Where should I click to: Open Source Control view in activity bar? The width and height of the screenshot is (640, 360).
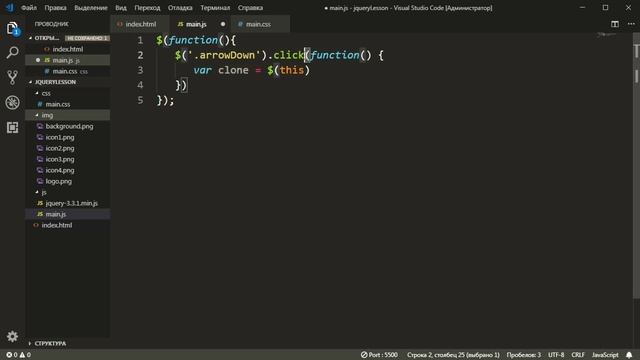point(12,78)
